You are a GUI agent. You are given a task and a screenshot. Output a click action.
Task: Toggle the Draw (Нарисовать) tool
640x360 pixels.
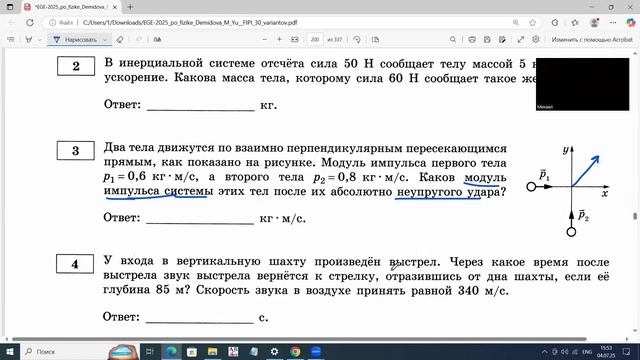coord(75,40)
